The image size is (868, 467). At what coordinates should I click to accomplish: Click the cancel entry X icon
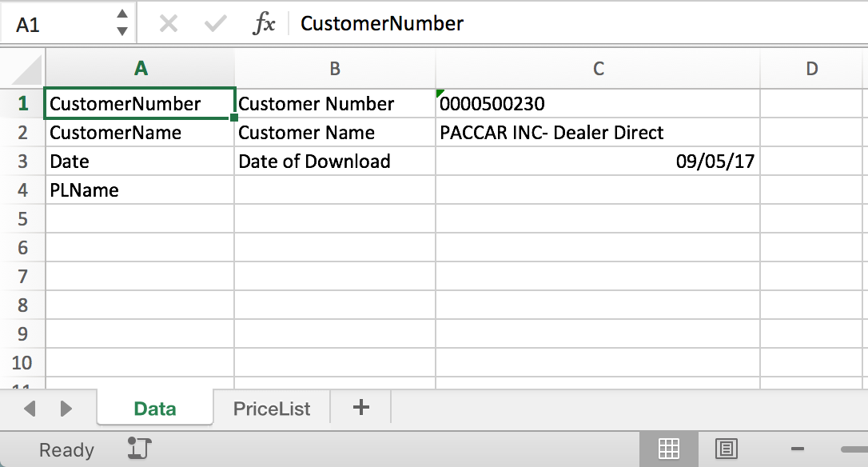coord(168,24)
